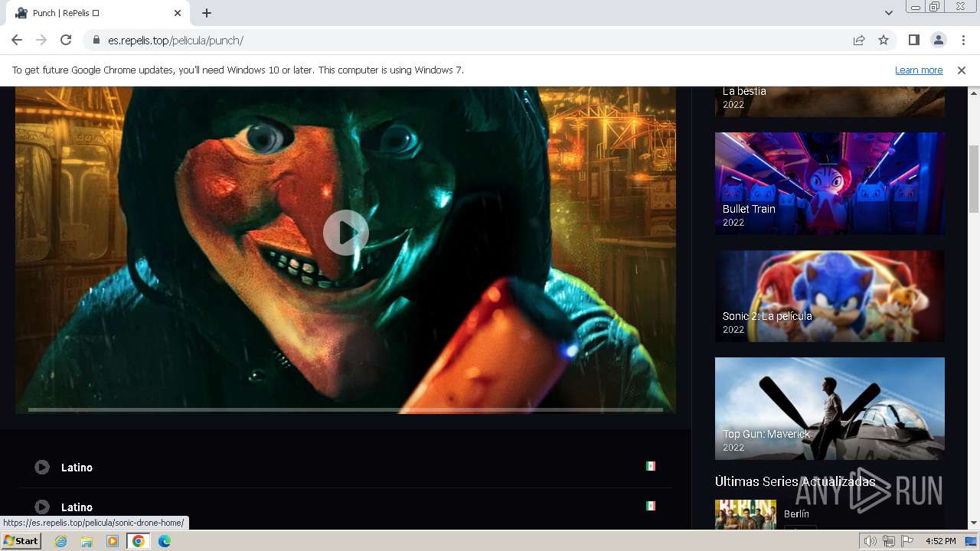Reload the current page

(x=66, y=40)
